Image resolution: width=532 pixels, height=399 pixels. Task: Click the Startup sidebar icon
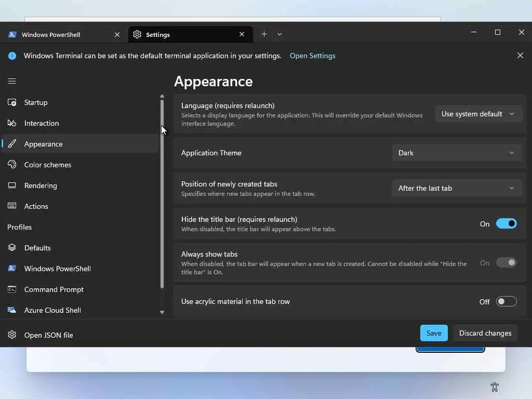12,102
